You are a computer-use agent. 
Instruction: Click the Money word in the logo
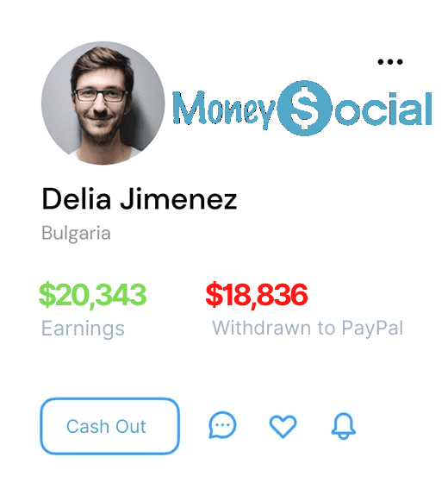224,110
